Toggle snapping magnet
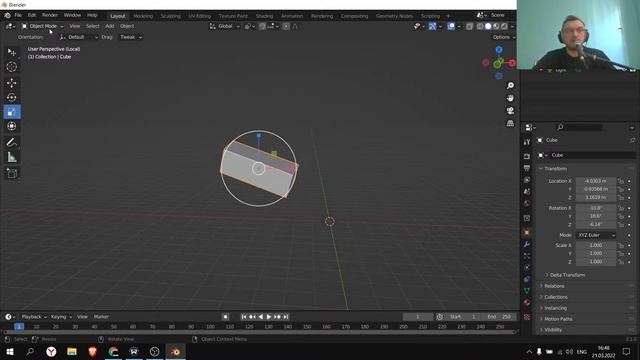The height and width of the screenshot is (360, 640). pos(262,26)
